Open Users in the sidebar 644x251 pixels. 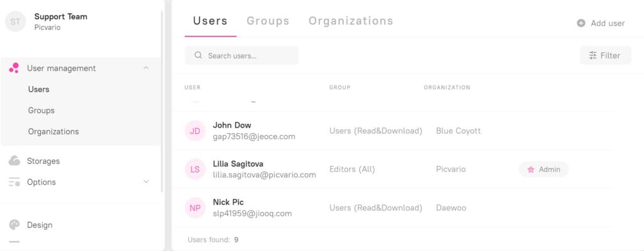point(38,89)
